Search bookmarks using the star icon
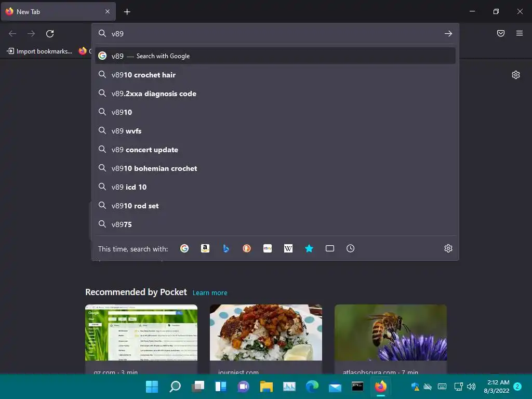This screenshot has width=532, height=399. pyautogui.click(x=309, y=248)
